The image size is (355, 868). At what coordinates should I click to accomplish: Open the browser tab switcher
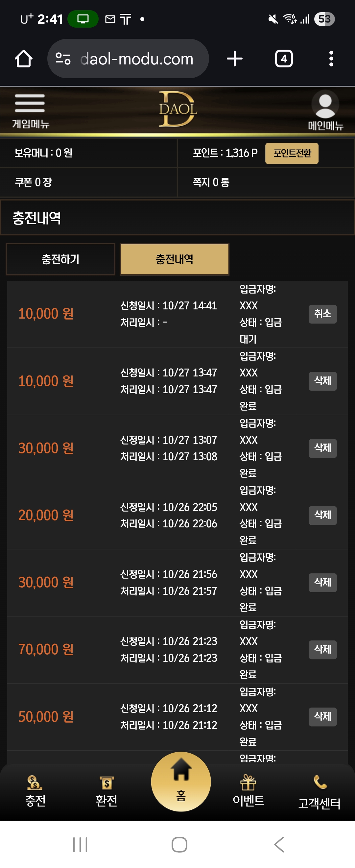(284, 59)
